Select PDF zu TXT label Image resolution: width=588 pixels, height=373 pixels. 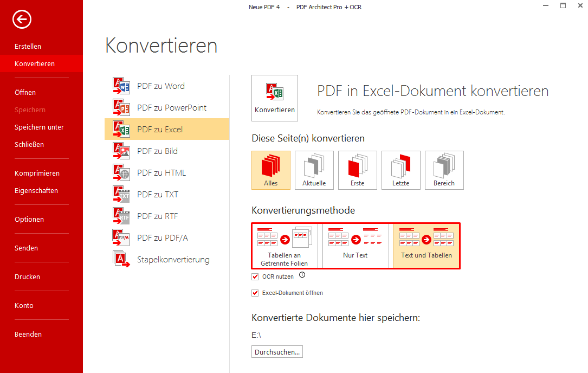pos(158,195)
